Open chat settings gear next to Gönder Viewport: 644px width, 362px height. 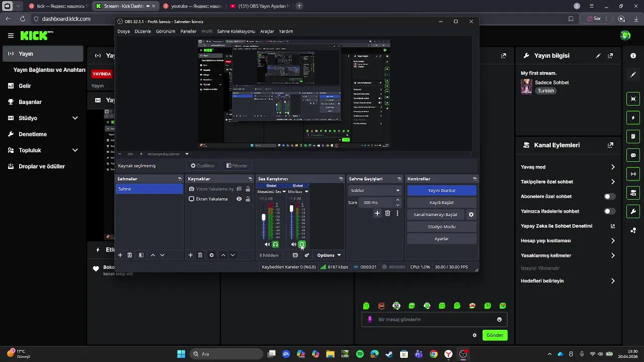[x=474, y=335]
